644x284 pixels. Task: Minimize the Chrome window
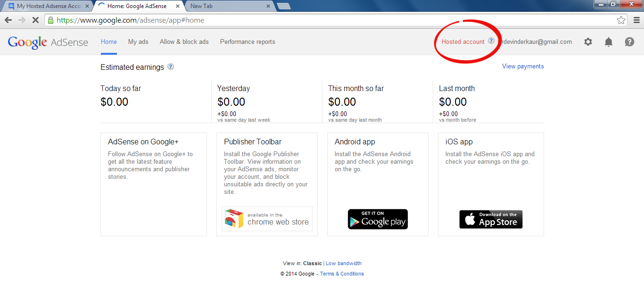coord(600,4)
